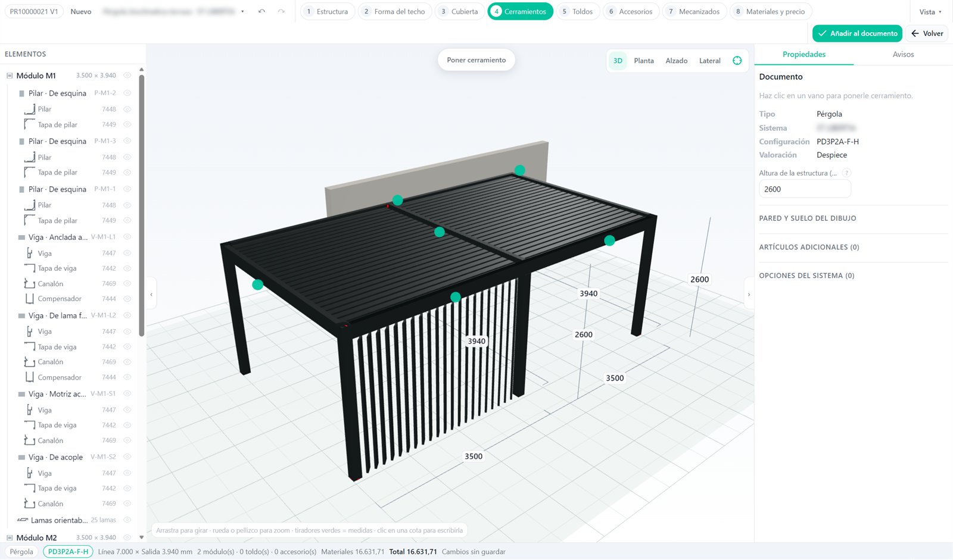
Task: Click the Volver button
Action: (x=927, y=33)
